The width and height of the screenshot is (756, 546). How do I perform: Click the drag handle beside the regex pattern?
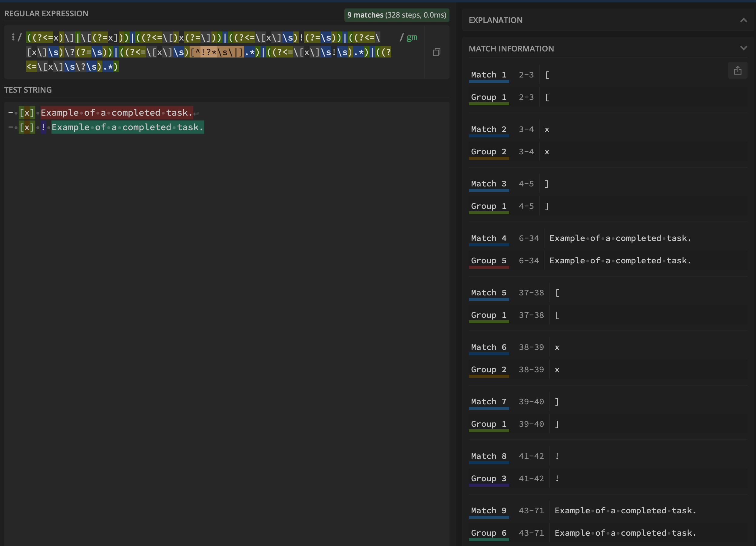13,37
